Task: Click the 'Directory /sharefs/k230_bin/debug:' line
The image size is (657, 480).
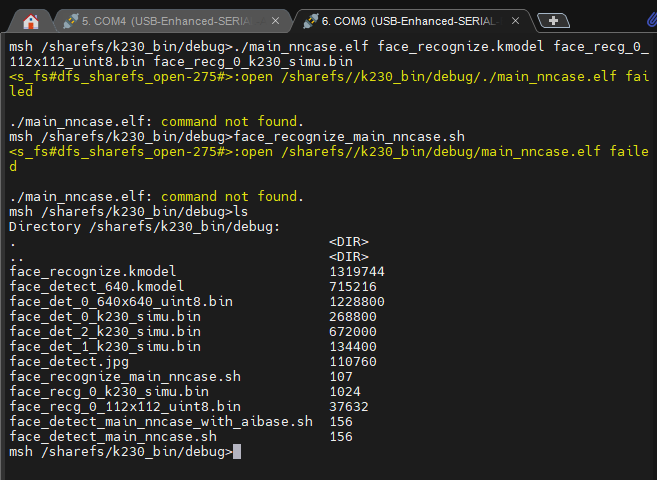Action: (145, 227)
